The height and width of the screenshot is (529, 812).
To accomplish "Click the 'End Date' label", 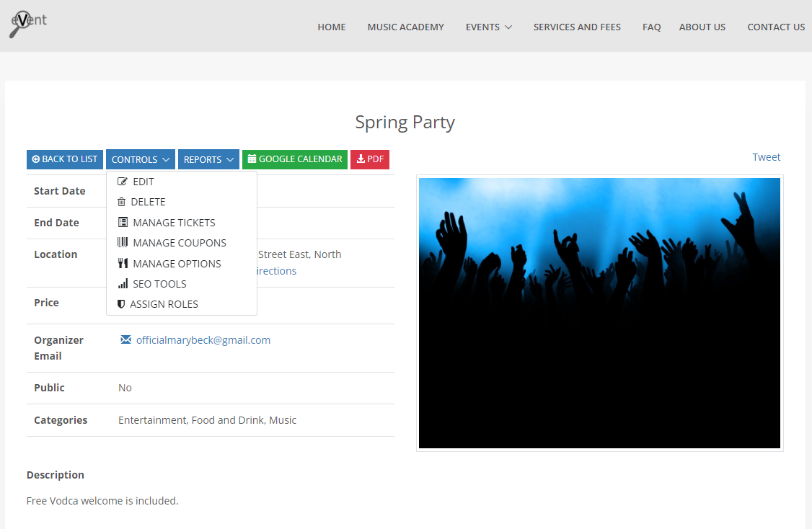I will [x=56, y=223].
